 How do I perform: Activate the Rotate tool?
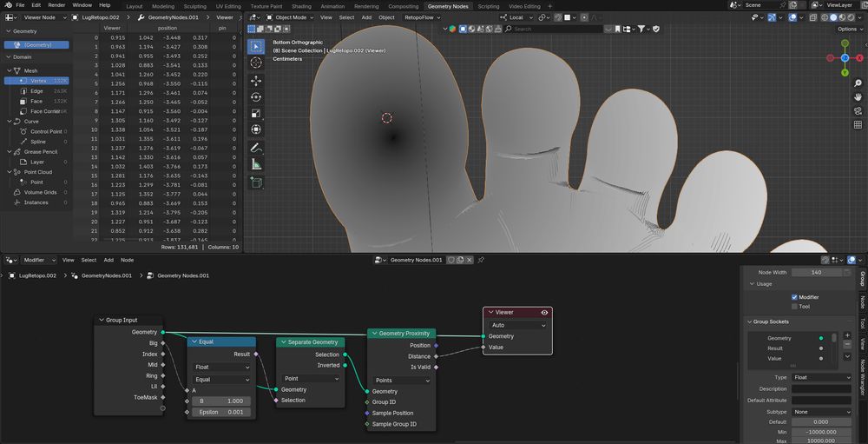point(256,96)
